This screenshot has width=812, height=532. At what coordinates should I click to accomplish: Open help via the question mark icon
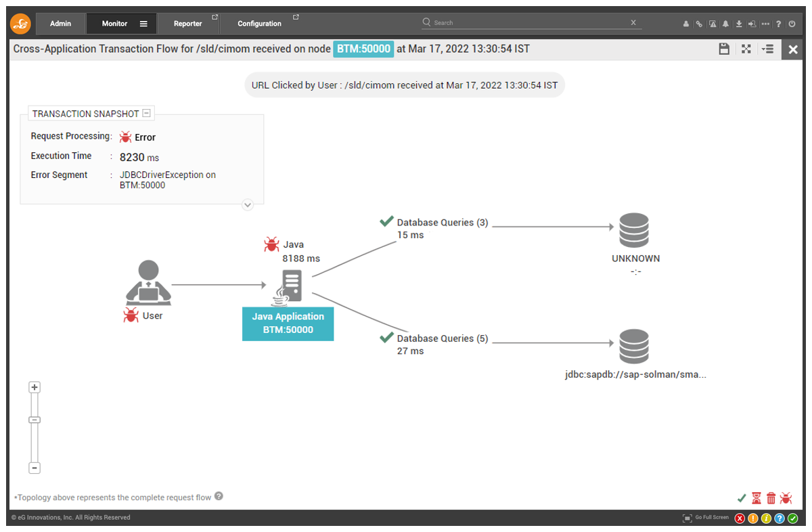point(778,24)
